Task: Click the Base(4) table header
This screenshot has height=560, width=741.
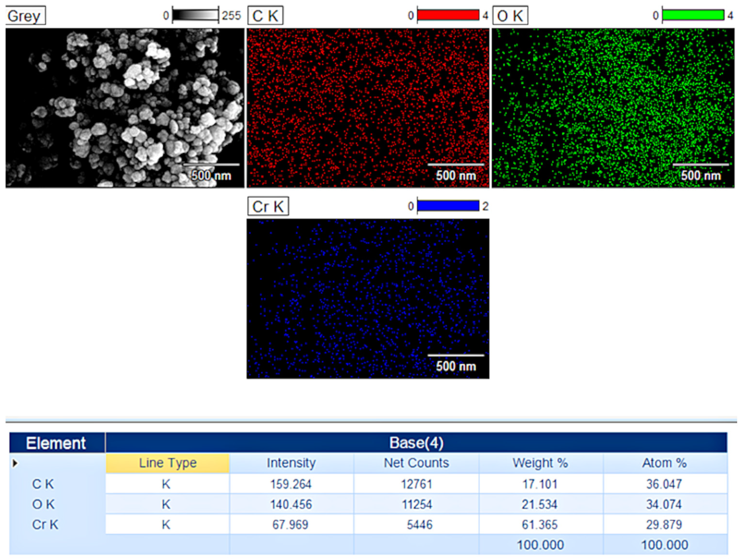Action: [x=416, y=443]
